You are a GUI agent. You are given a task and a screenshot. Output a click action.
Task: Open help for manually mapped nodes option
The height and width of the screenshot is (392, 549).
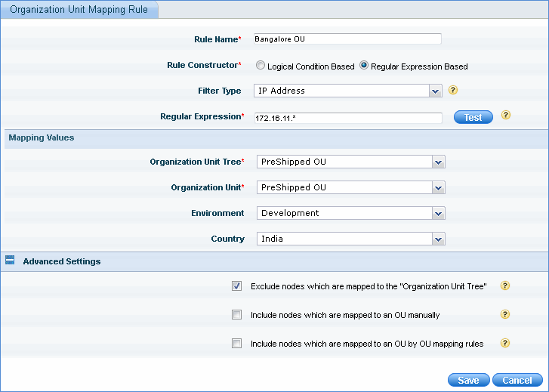click(505, 314)
